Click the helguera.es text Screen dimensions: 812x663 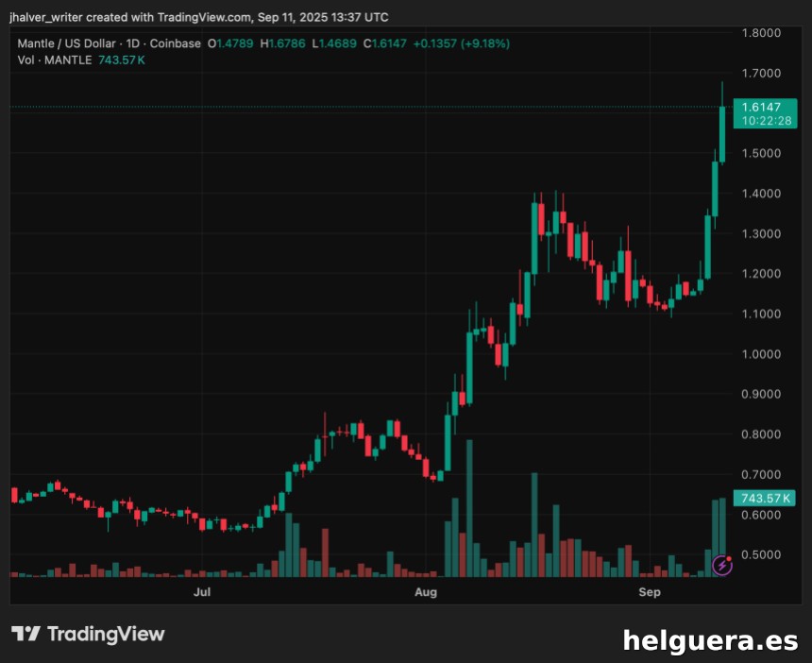(710, 640)
